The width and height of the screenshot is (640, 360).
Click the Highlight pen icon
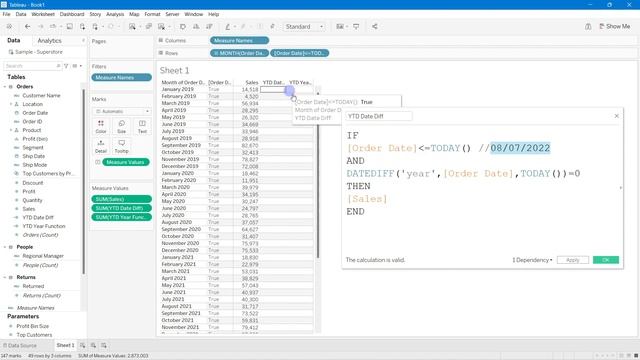pyautogui.click(x=228, y=27)
